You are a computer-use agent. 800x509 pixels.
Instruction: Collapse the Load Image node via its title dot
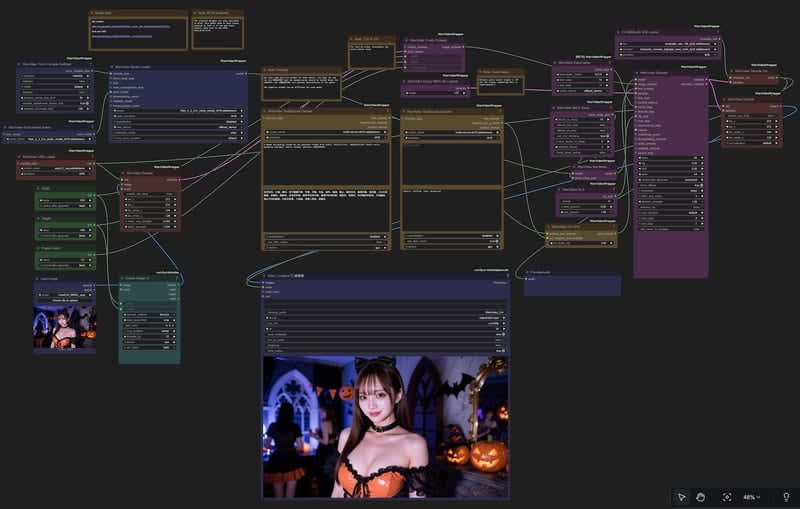(37, 279)
